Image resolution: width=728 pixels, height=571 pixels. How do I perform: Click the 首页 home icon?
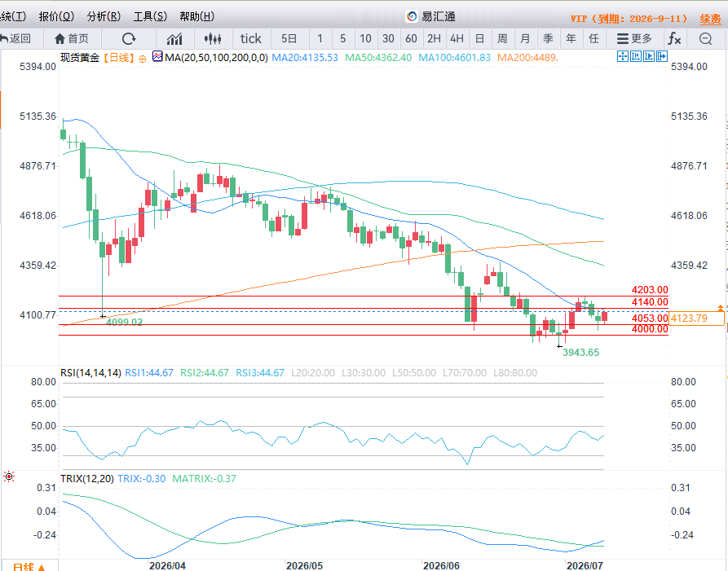coord(72,38)
